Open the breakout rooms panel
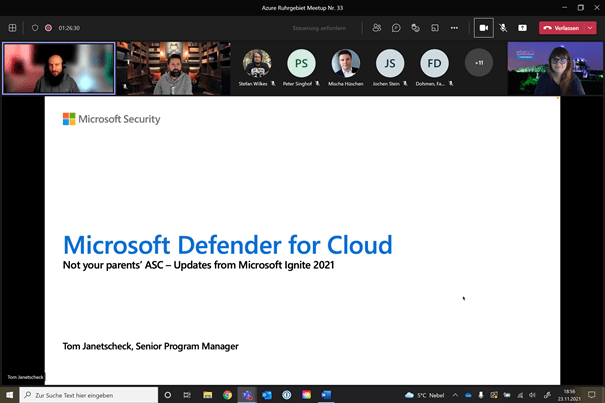Screen dimensions: 605x403 coord(435,28)
